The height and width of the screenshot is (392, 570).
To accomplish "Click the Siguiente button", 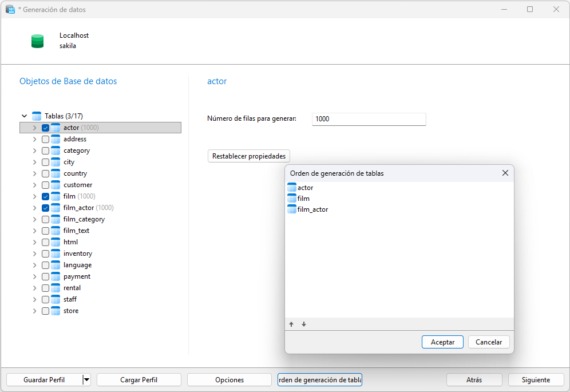I will pyautogui.click(x=536, y=379).
